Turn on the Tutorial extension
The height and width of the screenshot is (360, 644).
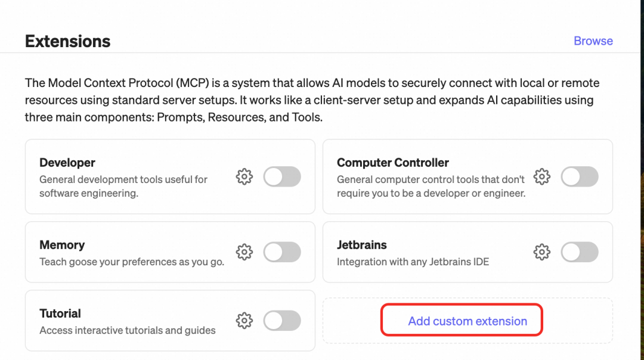pyautogui.click(x=282, y=320)
